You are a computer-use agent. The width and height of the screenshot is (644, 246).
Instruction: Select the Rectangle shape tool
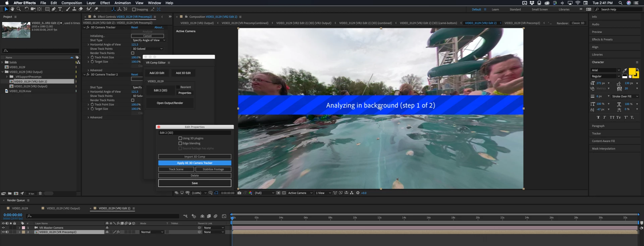47,9
